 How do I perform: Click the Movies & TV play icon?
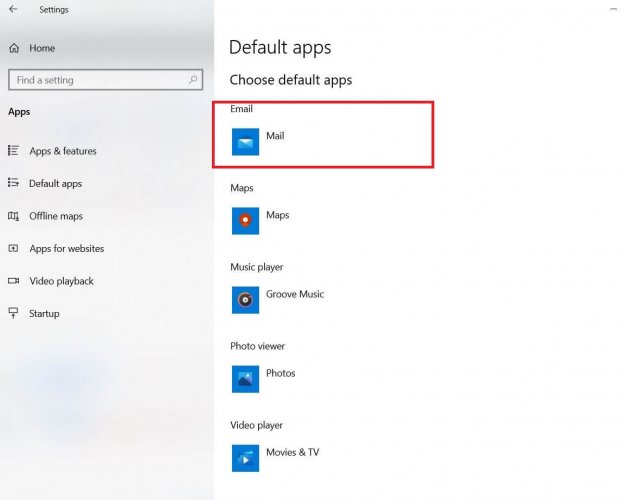tap(246, 458)
